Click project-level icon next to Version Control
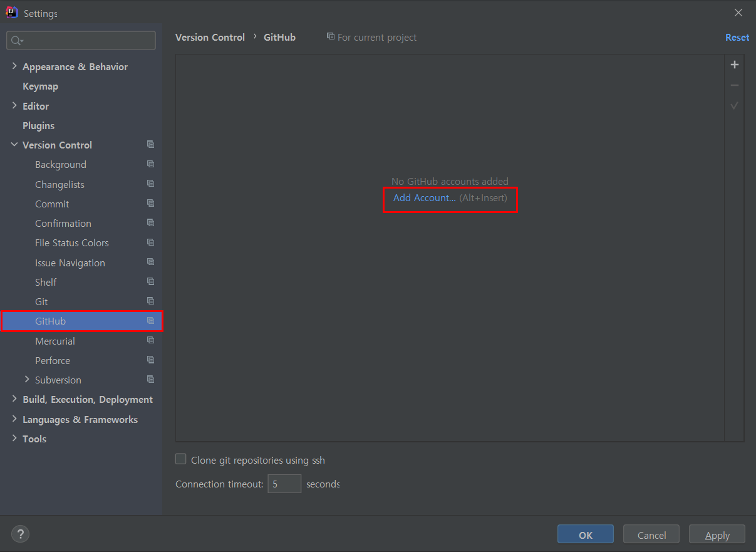Viewport: 756px width, 552px height. coord(150,145)
